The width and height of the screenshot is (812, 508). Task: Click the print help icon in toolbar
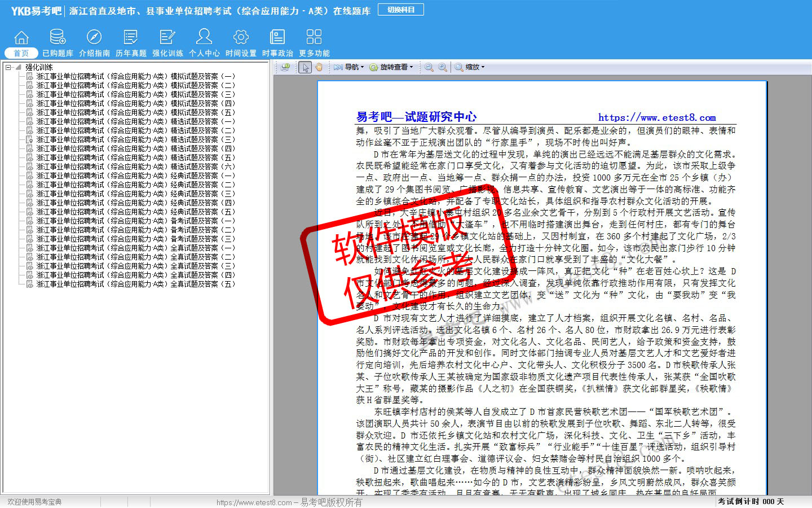tap(285, 67)
